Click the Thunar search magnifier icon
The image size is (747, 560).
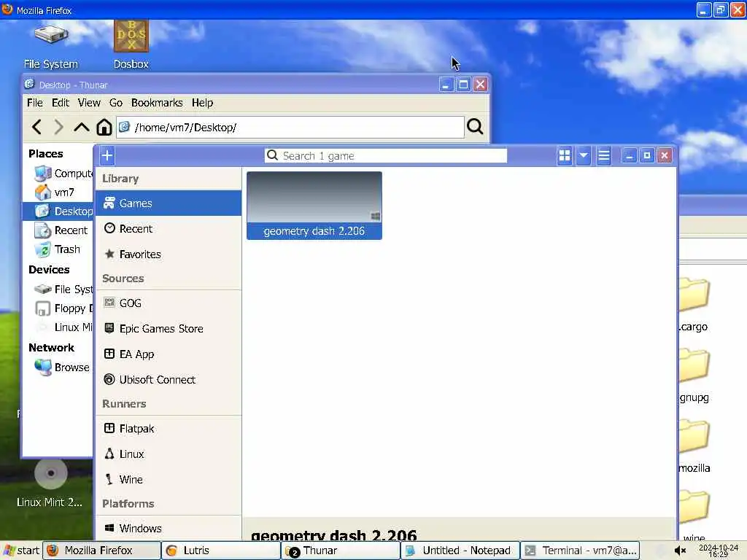pyautogui.click(x=475, y=127)
